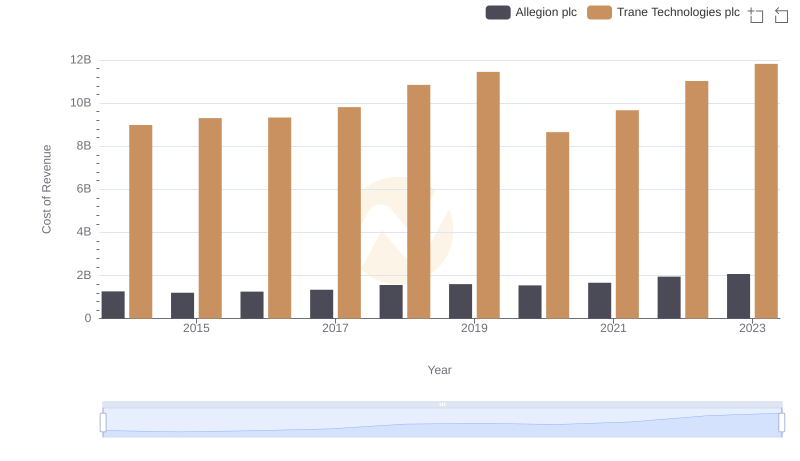800x461 pixels.
Task: Click the zoom reset restore icon
Action: click(x=781, y=15)
